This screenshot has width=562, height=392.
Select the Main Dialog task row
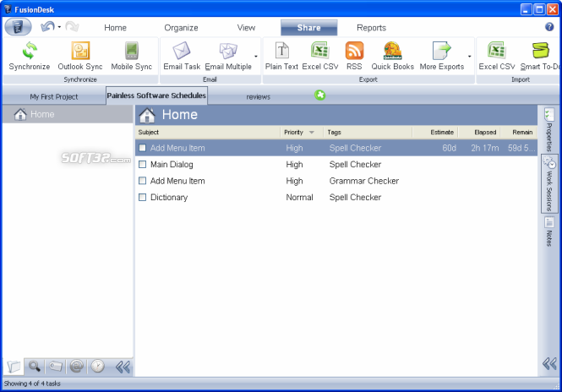[x=336, y=164]
